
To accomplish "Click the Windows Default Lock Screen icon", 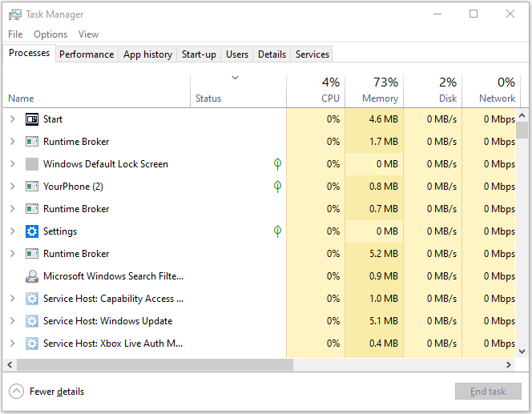I will [x=32, y=164].
